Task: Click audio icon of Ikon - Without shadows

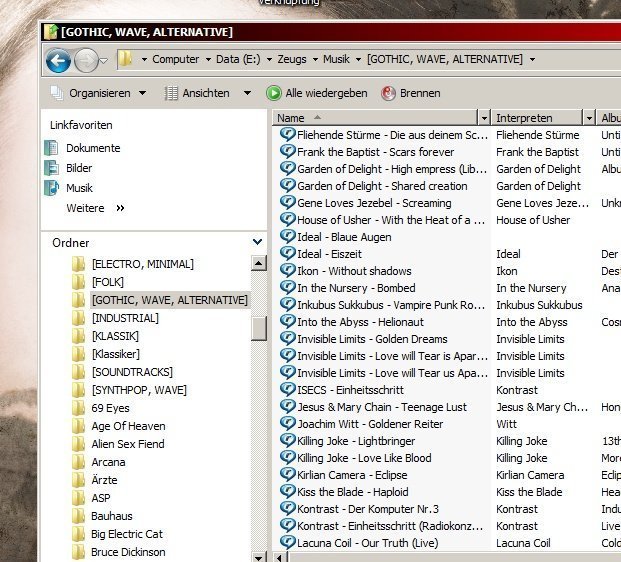Action: [x=288, y=271]
